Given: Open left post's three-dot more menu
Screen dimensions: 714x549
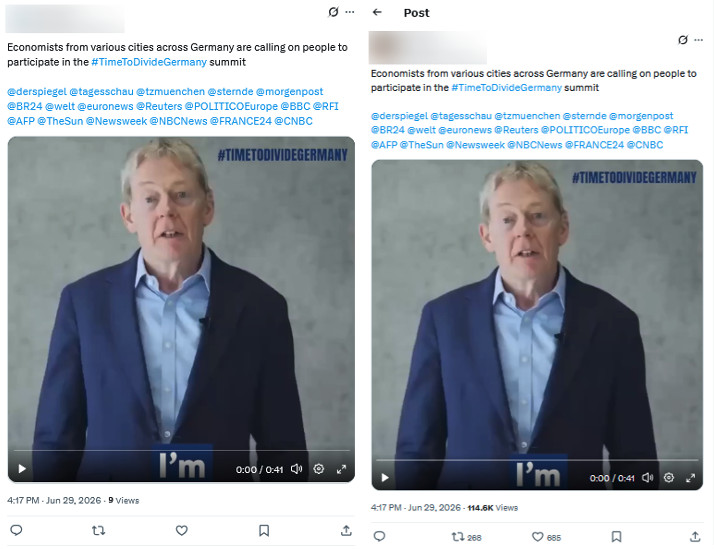Looking at the screenshot, I should tap(350, 12).
